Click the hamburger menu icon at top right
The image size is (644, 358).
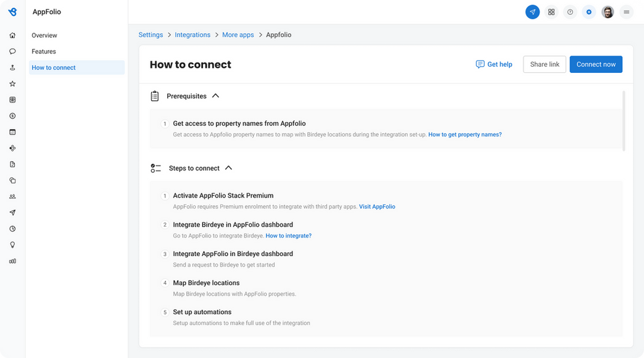click(x=626, y=12)
